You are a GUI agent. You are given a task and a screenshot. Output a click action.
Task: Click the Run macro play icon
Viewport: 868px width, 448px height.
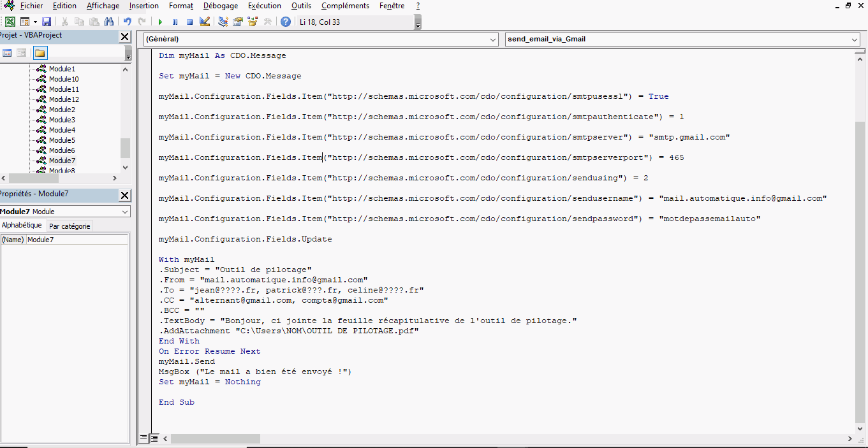pos(160,22)
